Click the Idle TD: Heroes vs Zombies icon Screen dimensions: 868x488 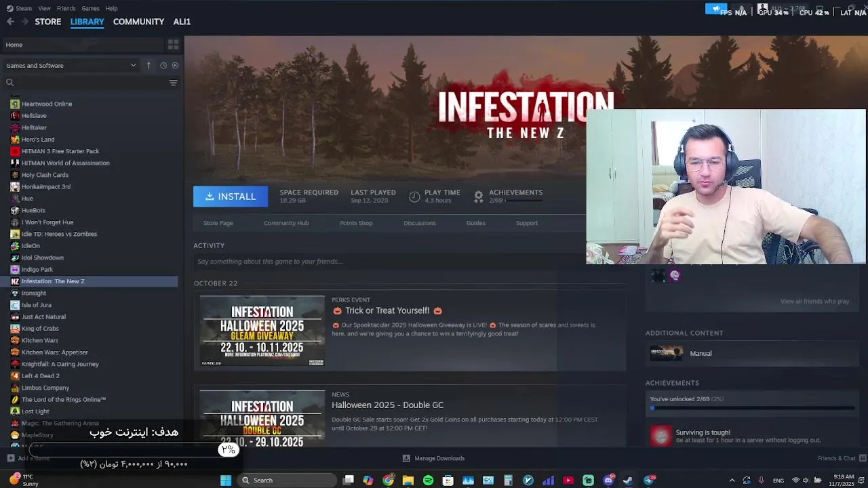click(x=15, y=234)
